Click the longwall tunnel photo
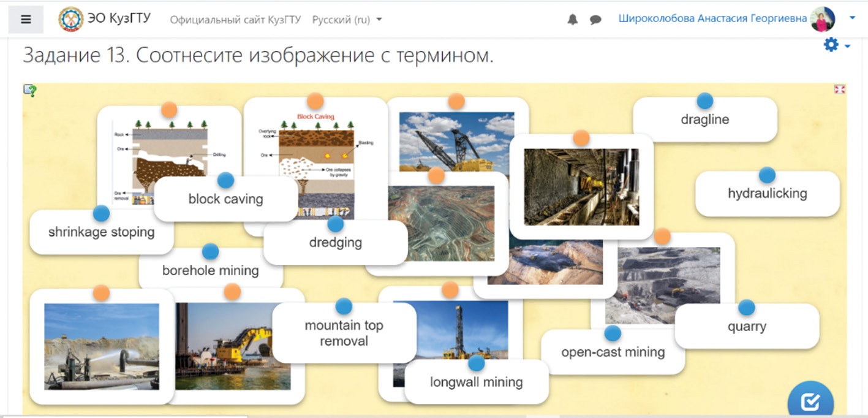Image resolution: width=868 pixels, height=418 pixels. pyautogui.click(x=581, y=187)
